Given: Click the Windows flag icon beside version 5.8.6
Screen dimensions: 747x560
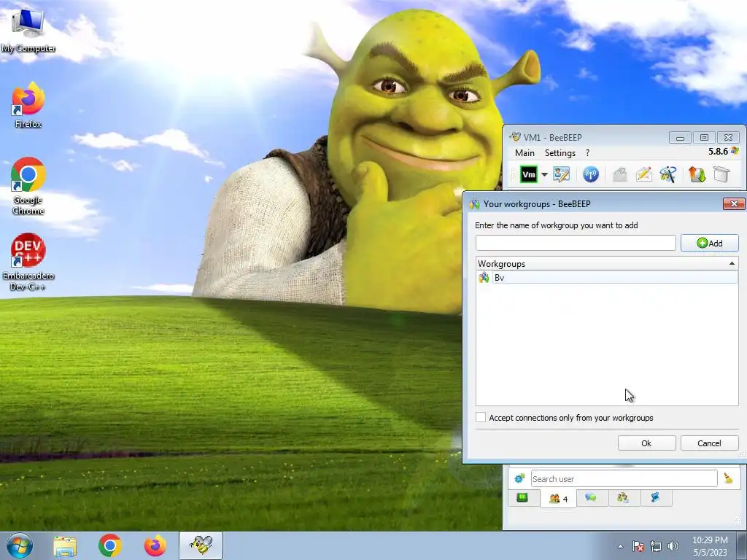Looking at the screenshot, I should (x=735, y=151).
